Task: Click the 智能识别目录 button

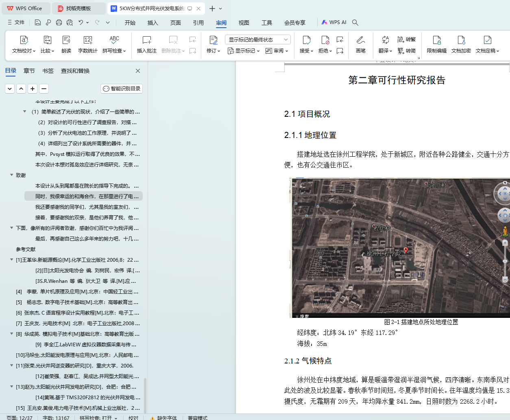Action: click(x=122, y=89)
